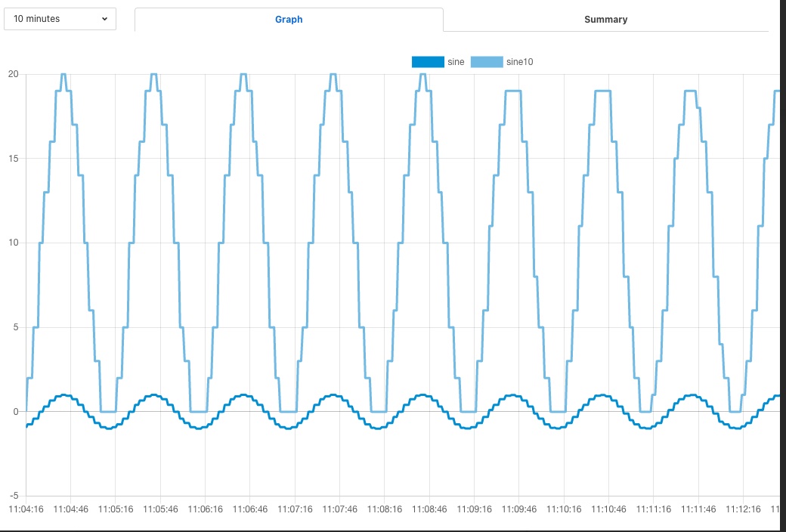Toggle the sine series via its legend label
The image size is (786, 532).
coord(456,62)
